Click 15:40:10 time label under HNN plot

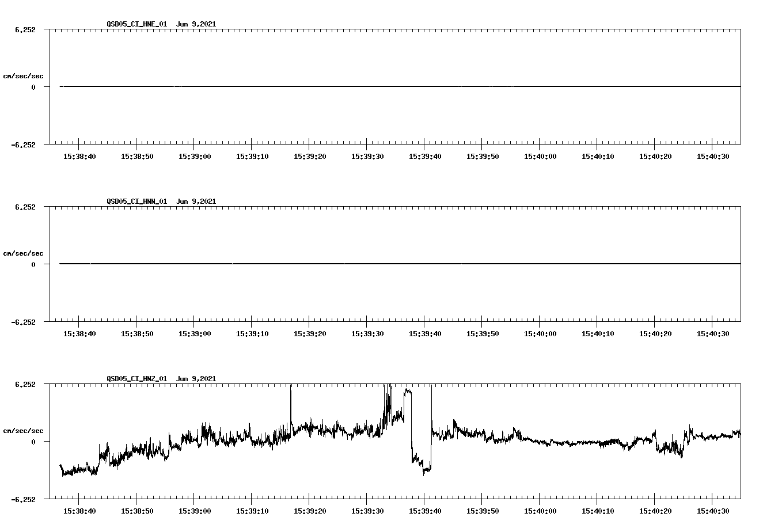598,334
